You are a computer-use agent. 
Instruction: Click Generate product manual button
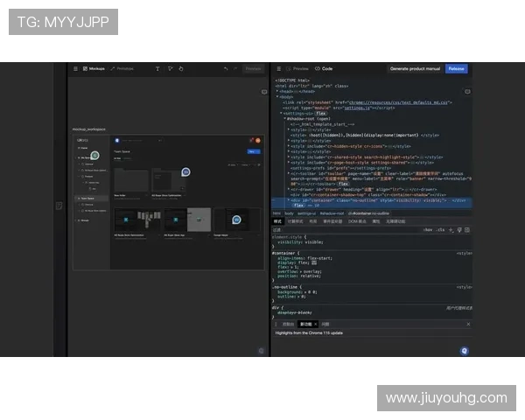415,68
